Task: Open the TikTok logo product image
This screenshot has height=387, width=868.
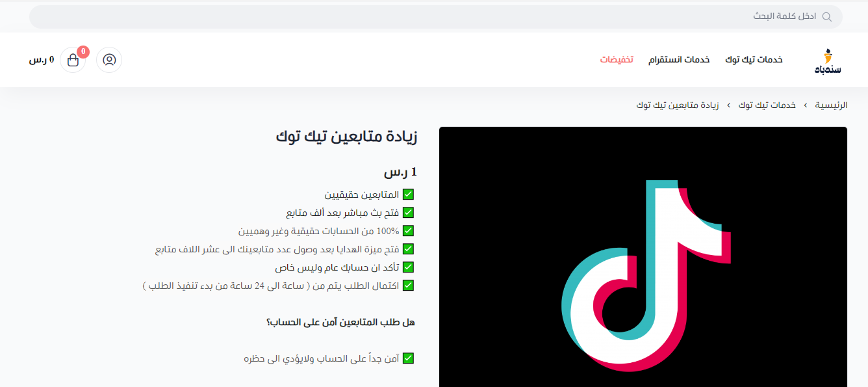Action: 643,257
